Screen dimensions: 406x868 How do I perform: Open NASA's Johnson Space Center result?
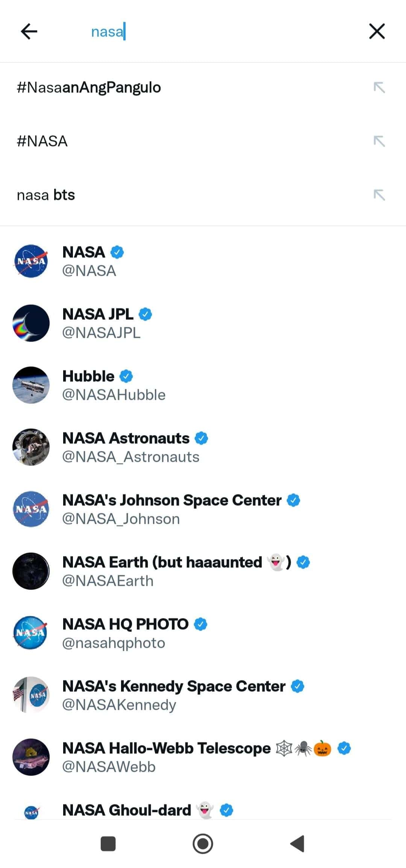[171, 509]
